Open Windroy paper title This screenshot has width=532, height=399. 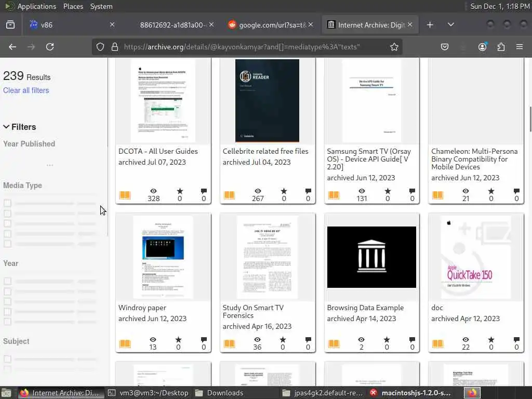point(142,308)
